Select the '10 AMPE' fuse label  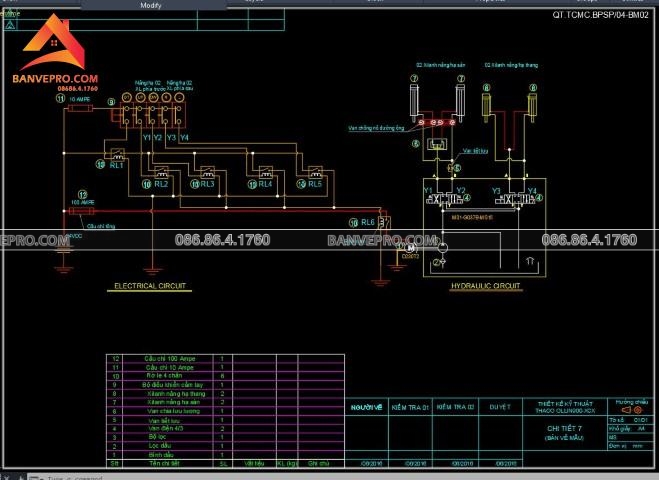(80, 99)
